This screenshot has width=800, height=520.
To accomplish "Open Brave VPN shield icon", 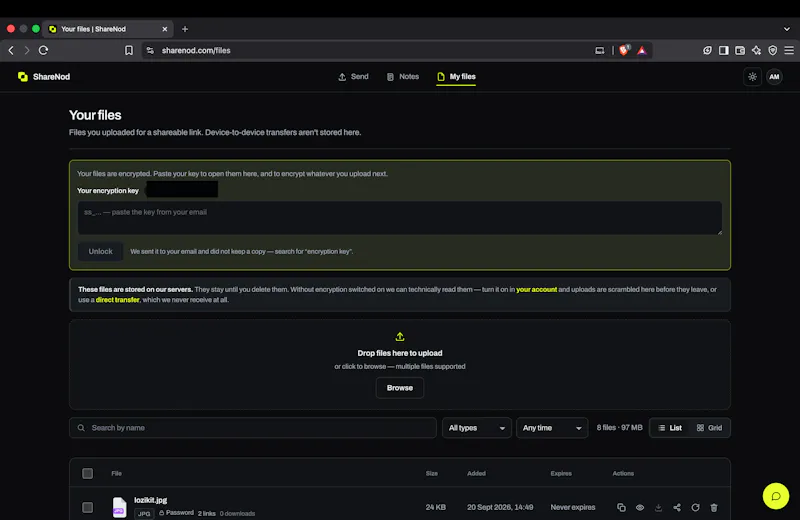I will pos(772,50).
